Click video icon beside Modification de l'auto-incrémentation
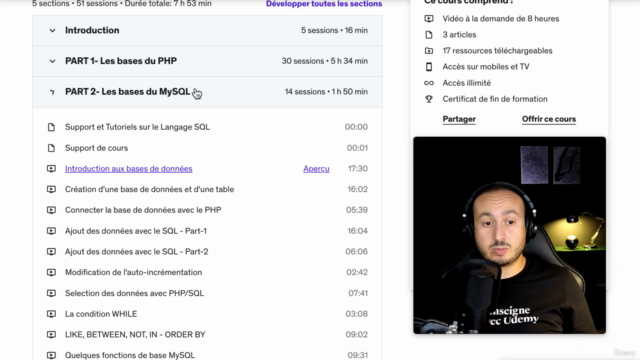The image size is (640, 360). [x=51, y=272]
